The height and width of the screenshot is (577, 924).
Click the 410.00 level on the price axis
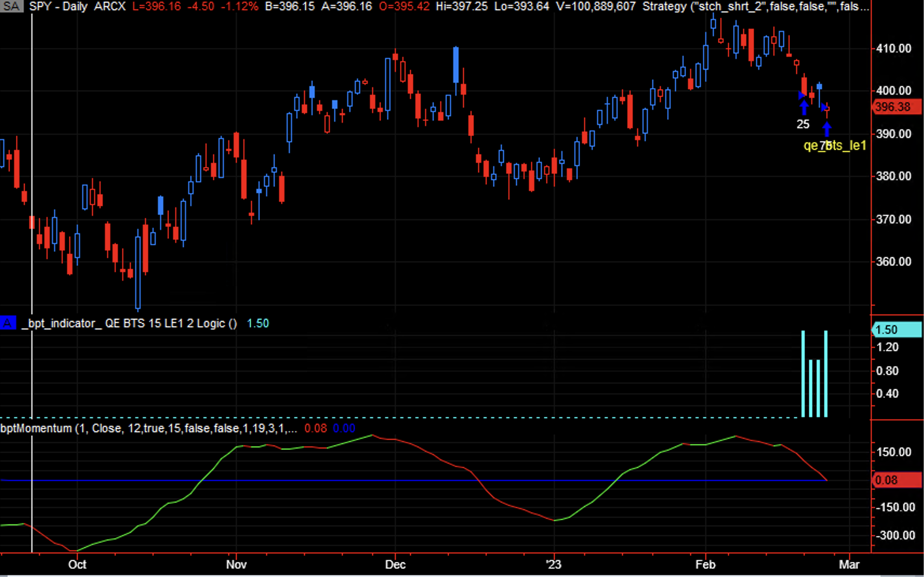click(x=893, y=49)
